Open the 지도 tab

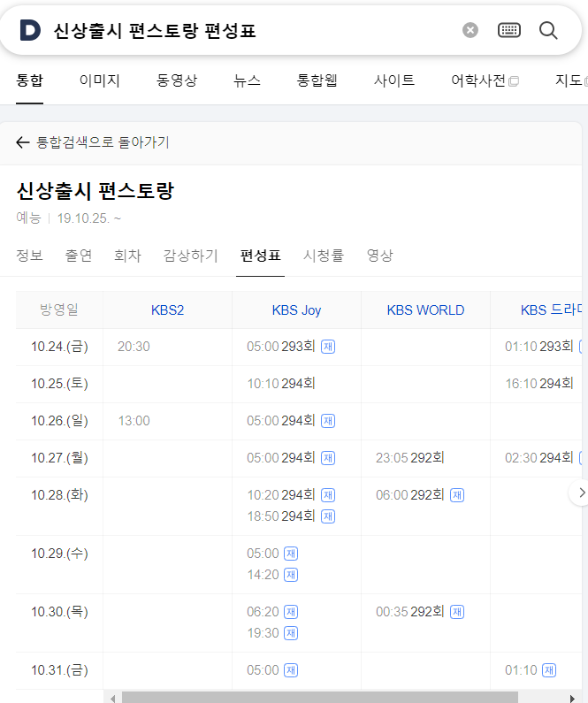(571, 80)
